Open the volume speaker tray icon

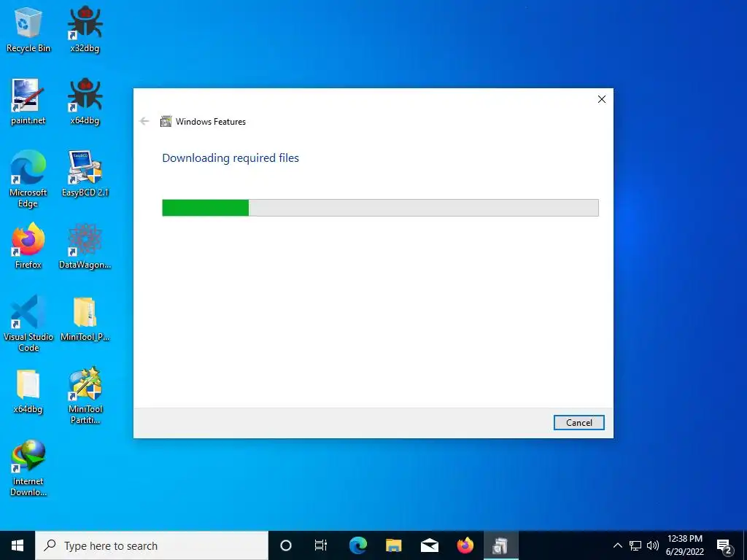653,545
